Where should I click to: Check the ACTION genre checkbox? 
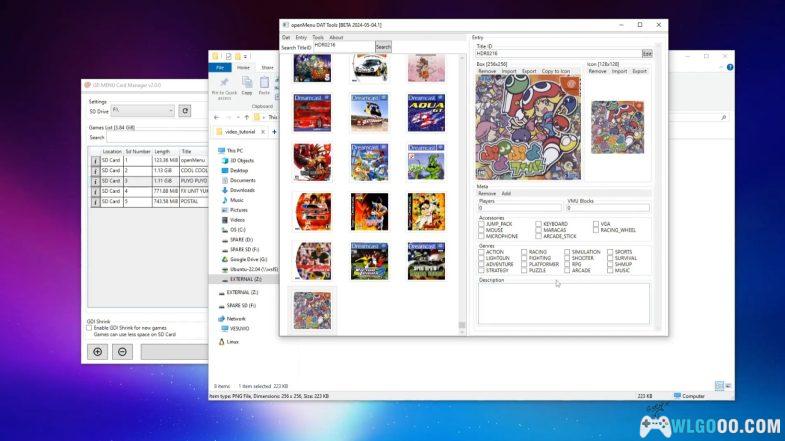[x=482, y=252]
